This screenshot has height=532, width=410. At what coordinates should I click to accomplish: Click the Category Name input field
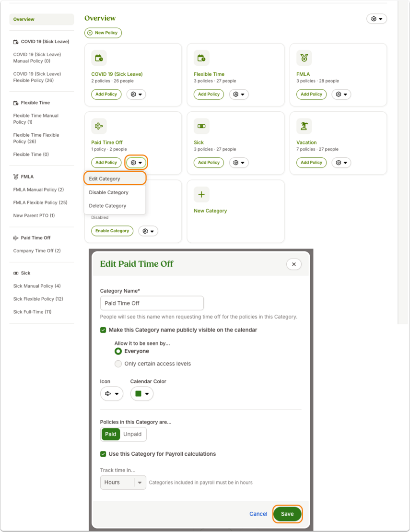(x=152, y=303)
